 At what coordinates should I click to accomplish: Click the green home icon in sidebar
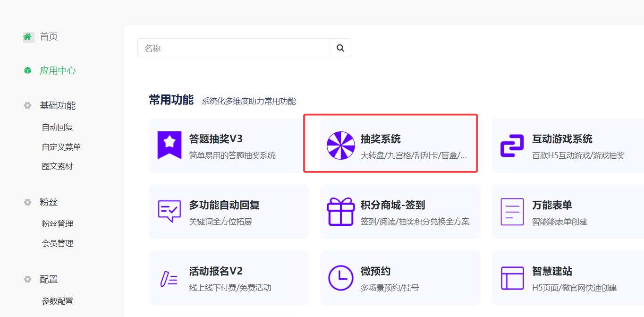click(28, 37)
